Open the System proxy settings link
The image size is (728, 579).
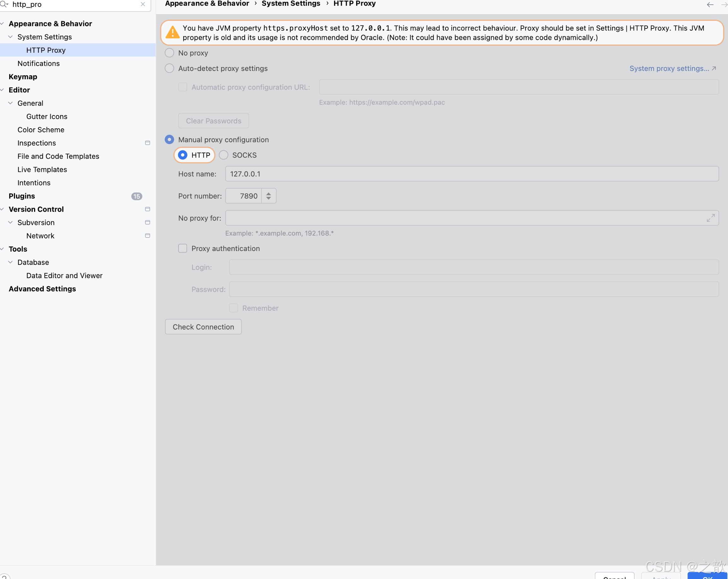tap(669, 68)
